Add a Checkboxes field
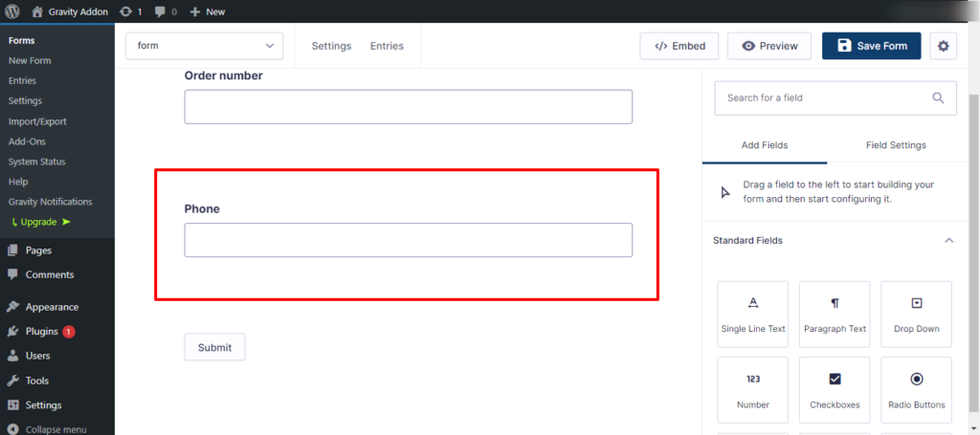Viewport: 980px width, 435px height. click(x=835, y=389)
